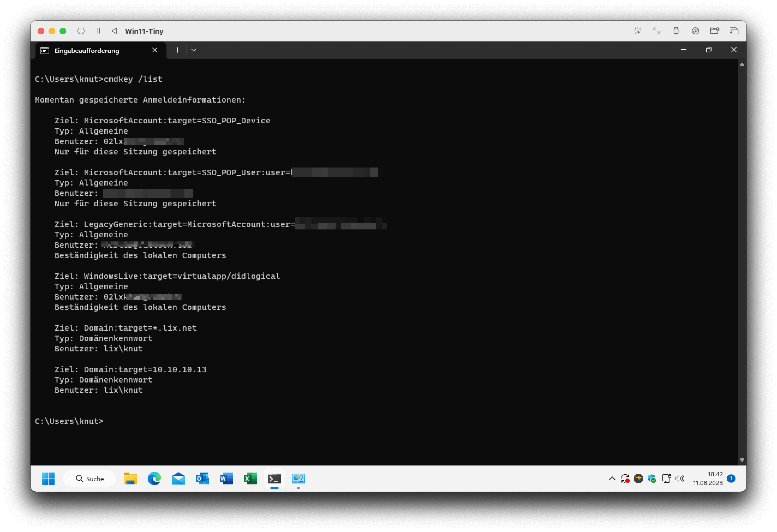Open Windows Security shield tray icon
The height and width of the screenshot is (532, 777).
point(652,479)
